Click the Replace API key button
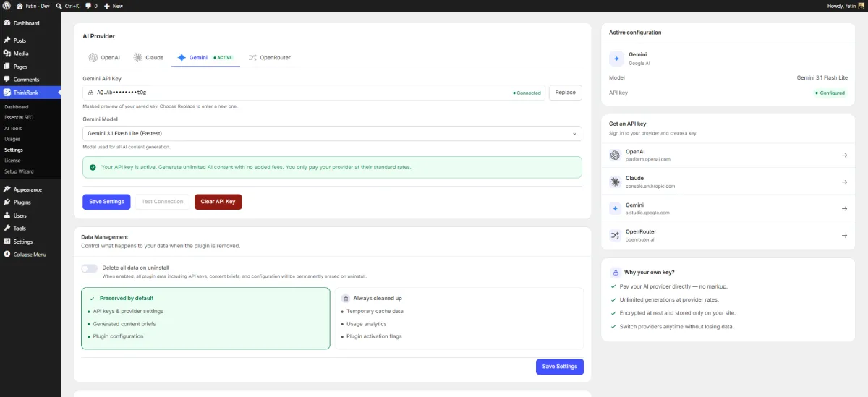Viewport: 868px width, 397px height. (566, 93)
